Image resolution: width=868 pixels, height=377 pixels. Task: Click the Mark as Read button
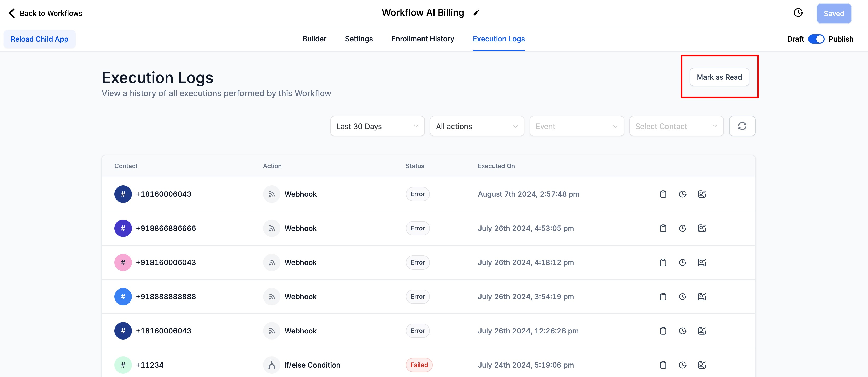pos(719,77)
